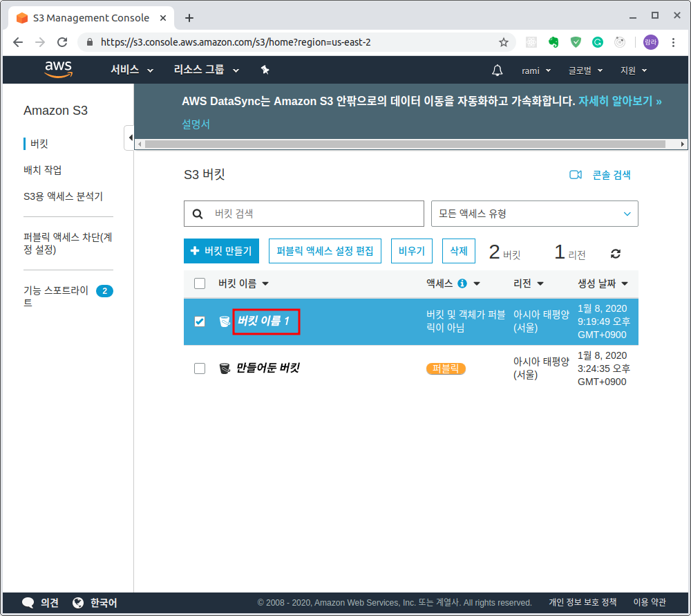Open the Grammarly extension icon
Screen dimensions: 691x616
tap(598, 42)
